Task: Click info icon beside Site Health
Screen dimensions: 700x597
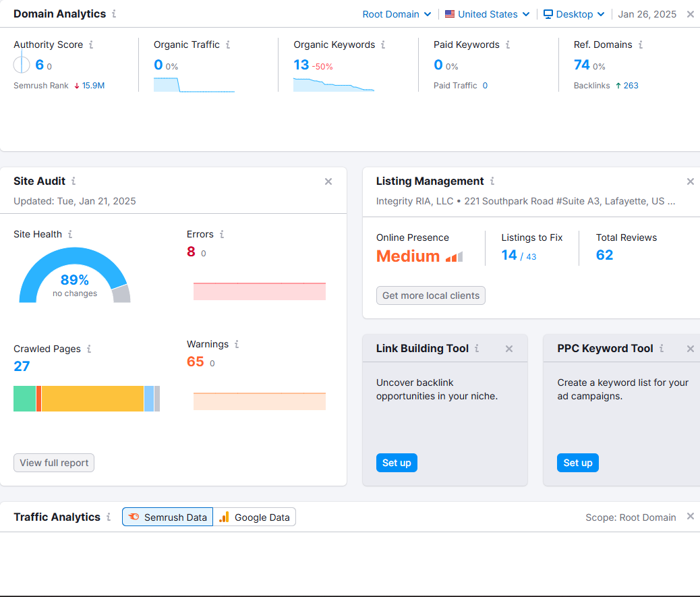Action: pyautogui.click(x=70, y=235)
